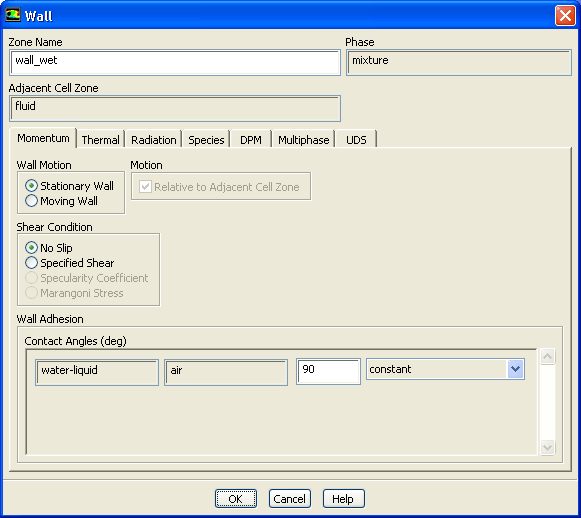581x518 pixels.
Task: Click OK to confirm wall settings
Action: (x=236, y=499)
